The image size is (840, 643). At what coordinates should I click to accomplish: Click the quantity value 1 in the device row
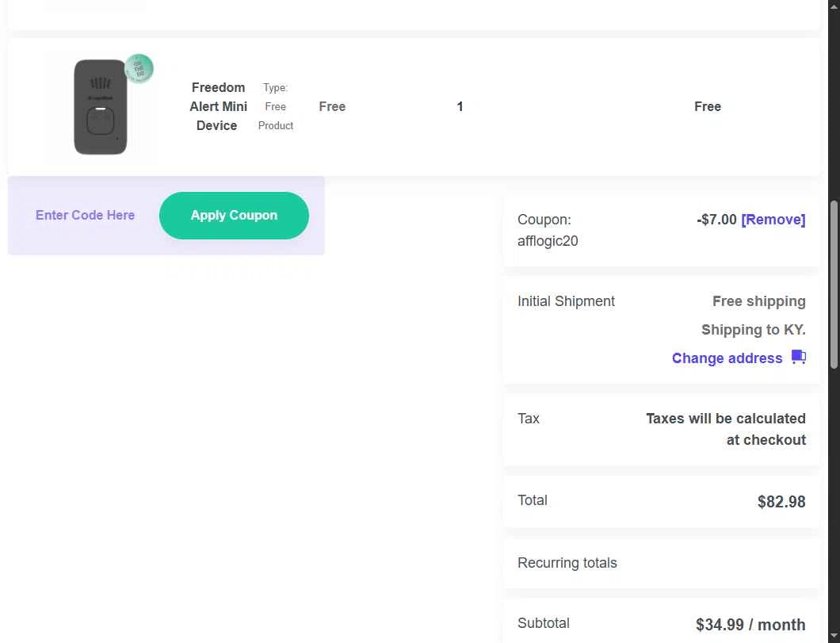(x=460, y=106)
